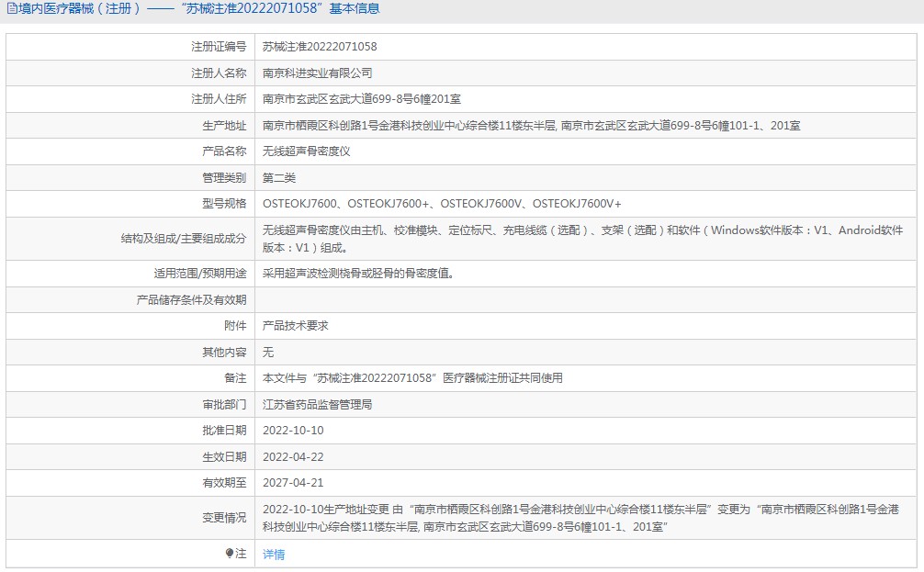Click product name 无线超声骨密度仪
This screenshot has width=924, height=572.
point(307,151)
